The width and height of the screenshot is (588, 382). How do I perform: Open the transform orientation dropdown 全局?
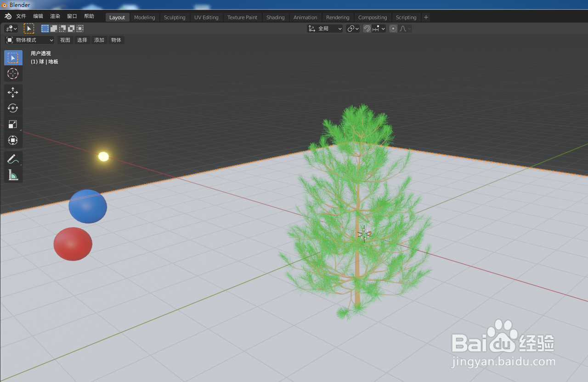click(324, 28)
